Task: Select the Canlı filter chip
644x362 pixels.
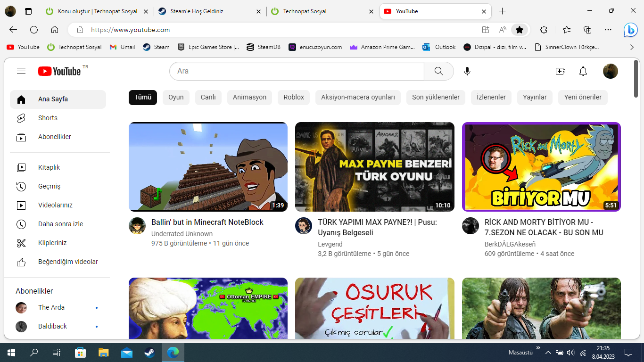Action: click(x=208, y=98)
